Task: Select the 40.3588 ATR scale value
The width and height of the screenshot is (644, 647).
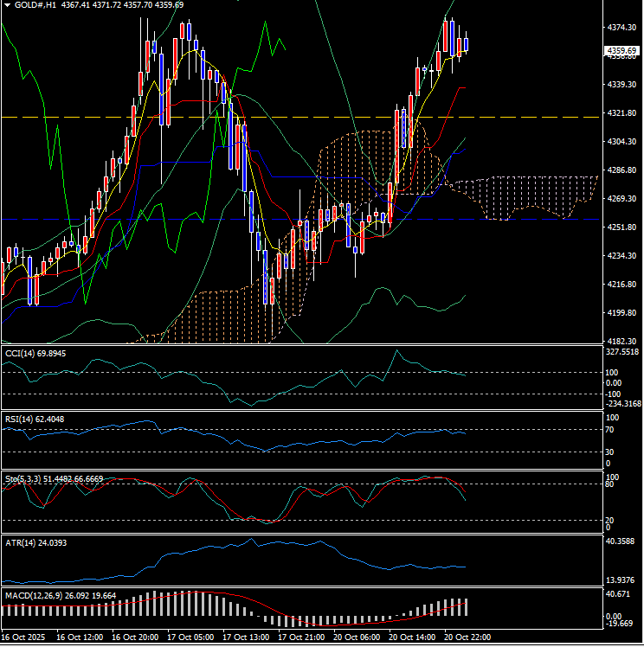Action: (622, 541)
